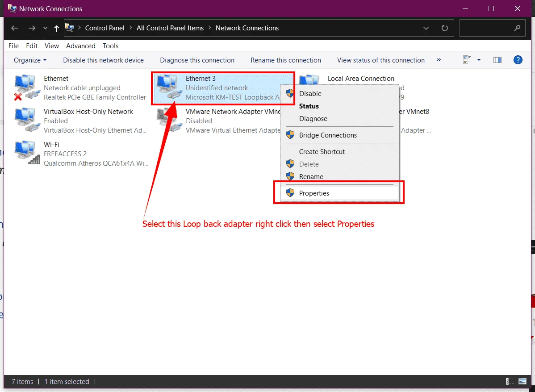Click Disable this network device
Screen dimensions: 535x392
104,60
